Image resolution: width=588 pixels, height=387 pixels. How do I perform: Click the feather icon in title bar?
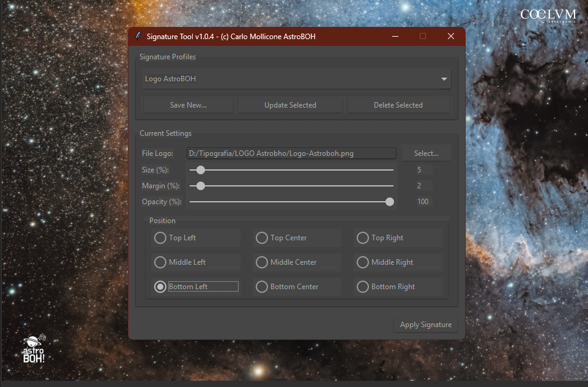click(138, 36)
